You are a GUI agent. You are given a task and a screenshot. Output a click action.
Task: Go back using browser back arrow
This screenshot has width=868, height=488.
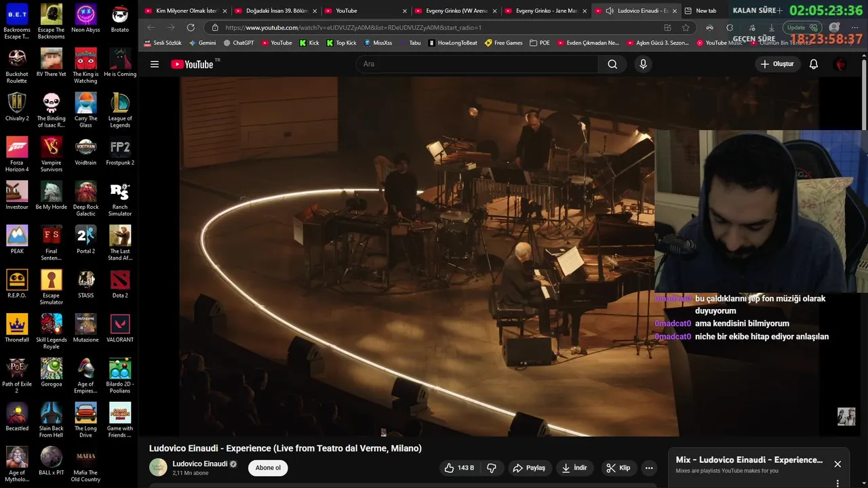point(151,28)
